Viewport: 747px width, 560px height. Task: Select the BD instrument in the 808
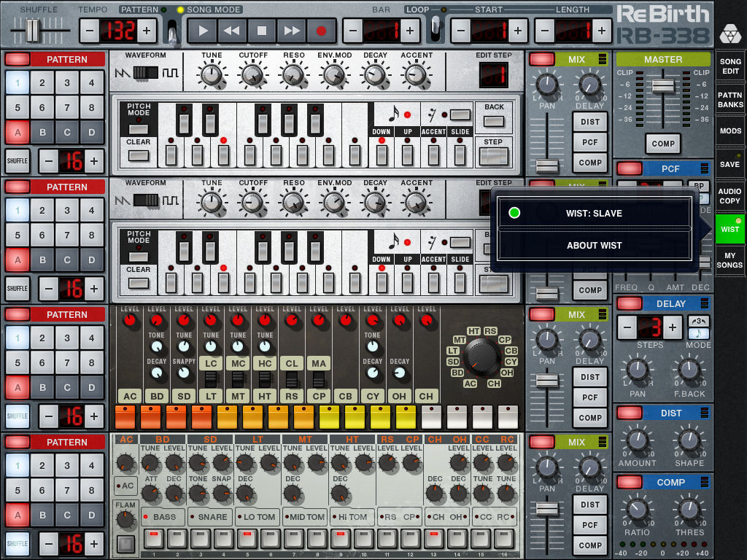157,396
